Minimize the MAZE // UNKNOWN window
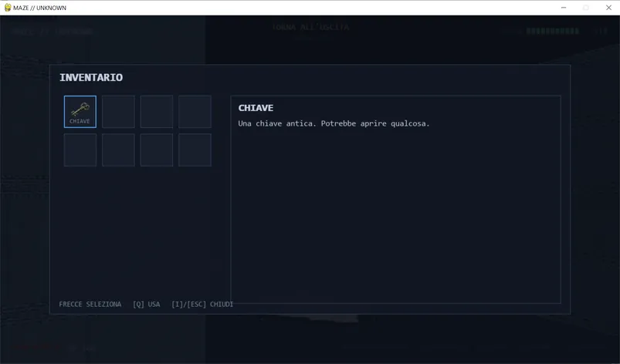The height and width of the screenshot is (364, 620). click(x=564, y=8)
